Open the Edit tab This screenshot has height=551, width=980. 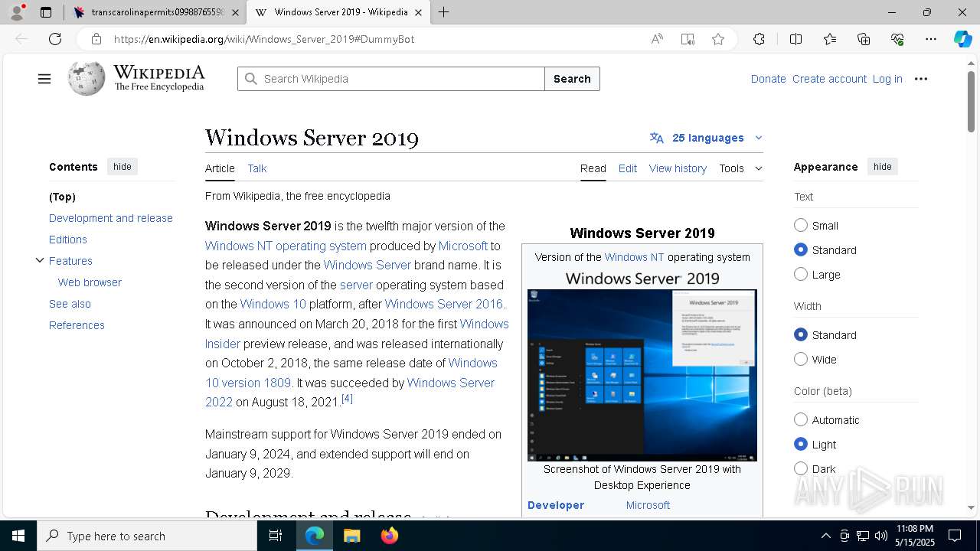click(x=628, y=168)
